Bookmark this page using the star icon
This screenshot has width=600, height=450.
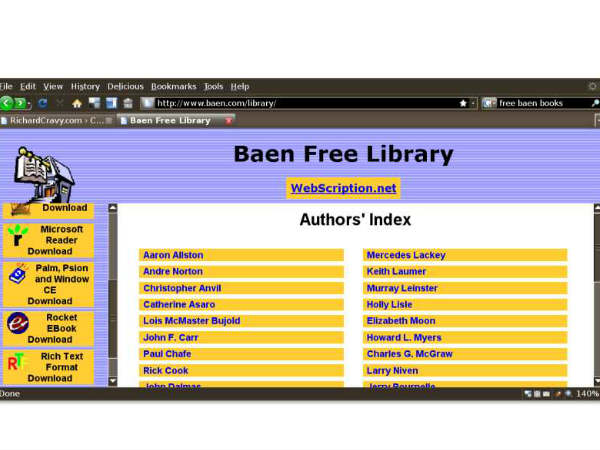462,103
